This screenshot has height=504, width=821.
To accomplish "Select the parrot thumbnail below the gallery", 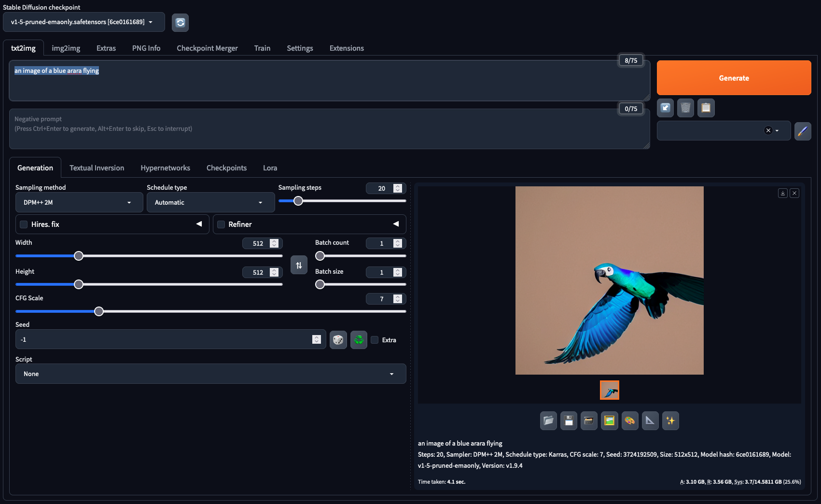I will tap(609, 390).
